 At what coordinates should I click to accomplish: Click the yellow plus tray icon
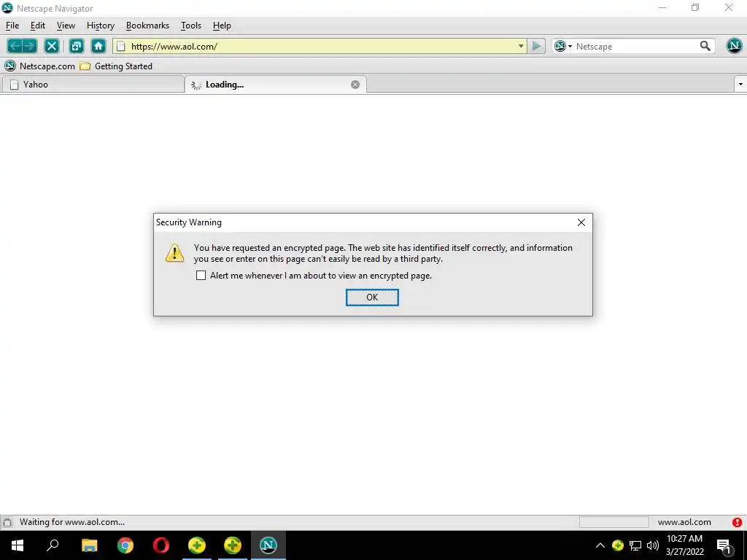tap(618, 545)
